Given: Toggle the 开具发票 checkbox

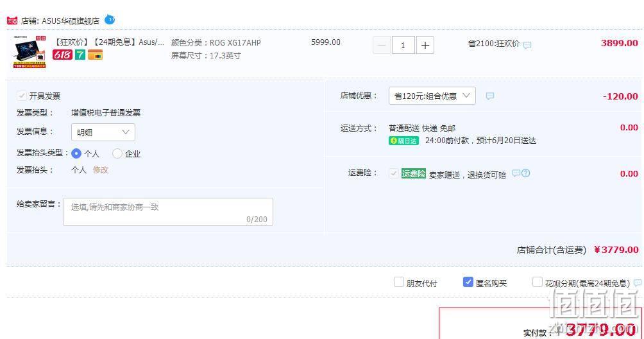Looking at the screenshot, I should tap(21, 96).
